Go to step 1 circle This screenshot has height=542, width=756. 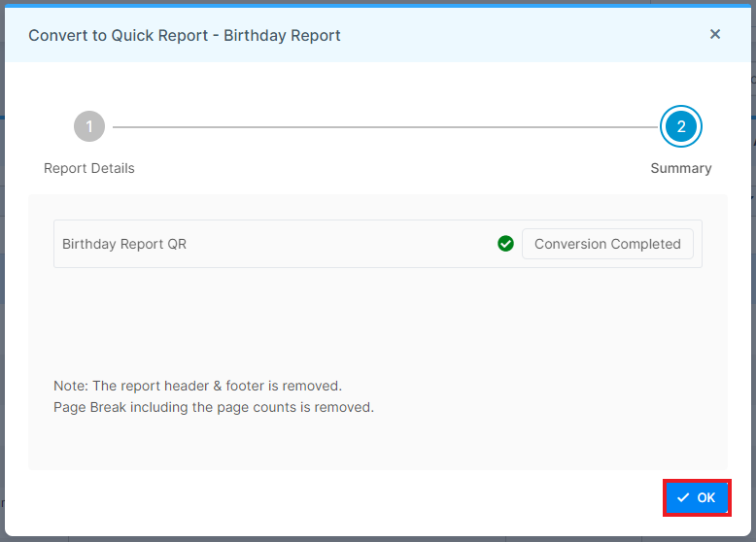pyautogui.click(x=89, y=126)
